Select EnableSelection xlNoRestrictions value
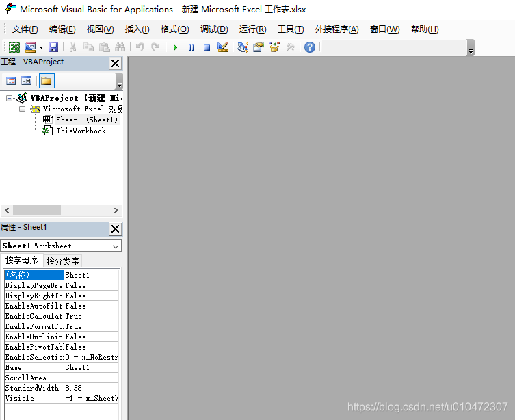This screenshot has height=420, width=515. coord(92,357)
